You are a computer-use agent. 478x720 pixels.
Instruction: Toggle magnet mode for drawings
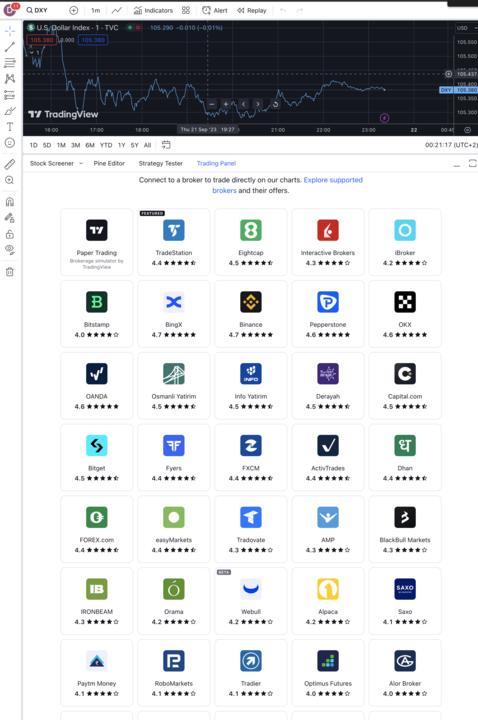tap(10, 202)
